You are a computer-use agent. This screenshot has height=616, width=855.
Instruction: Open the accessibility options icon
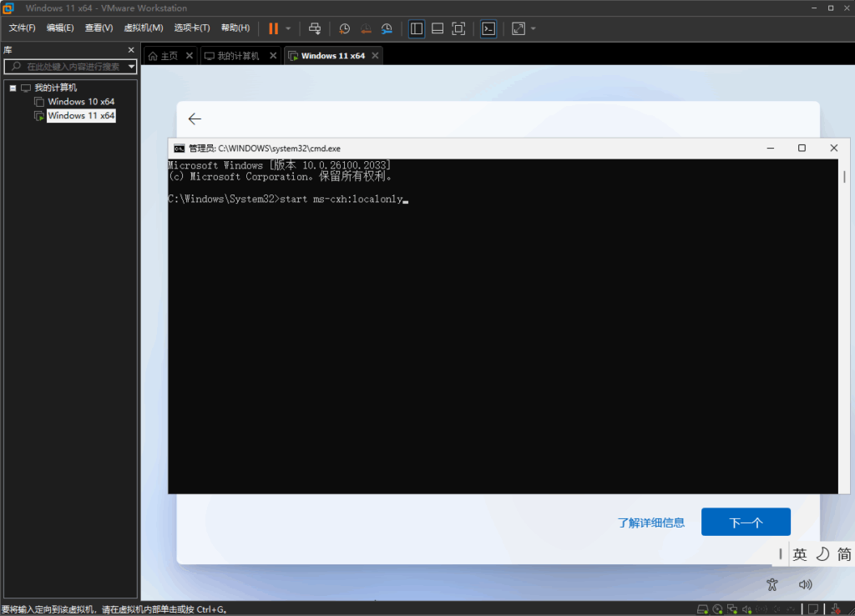click(x=772, y=585)
